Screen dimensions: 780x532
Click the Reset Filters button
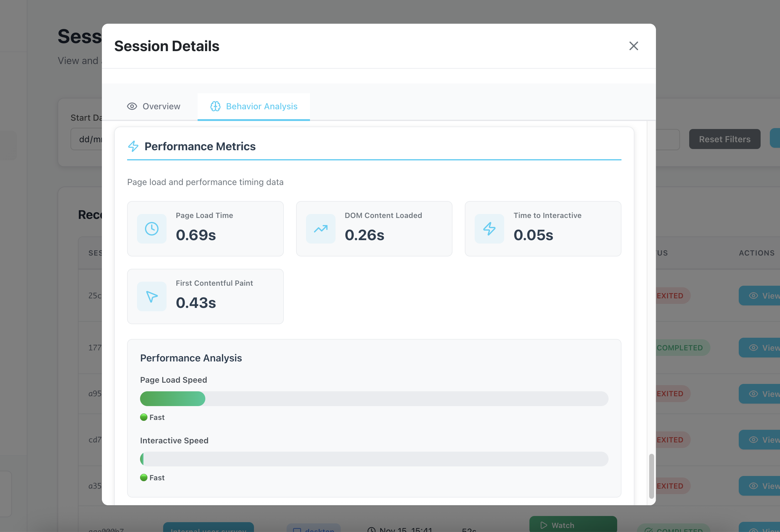point(725,139)
